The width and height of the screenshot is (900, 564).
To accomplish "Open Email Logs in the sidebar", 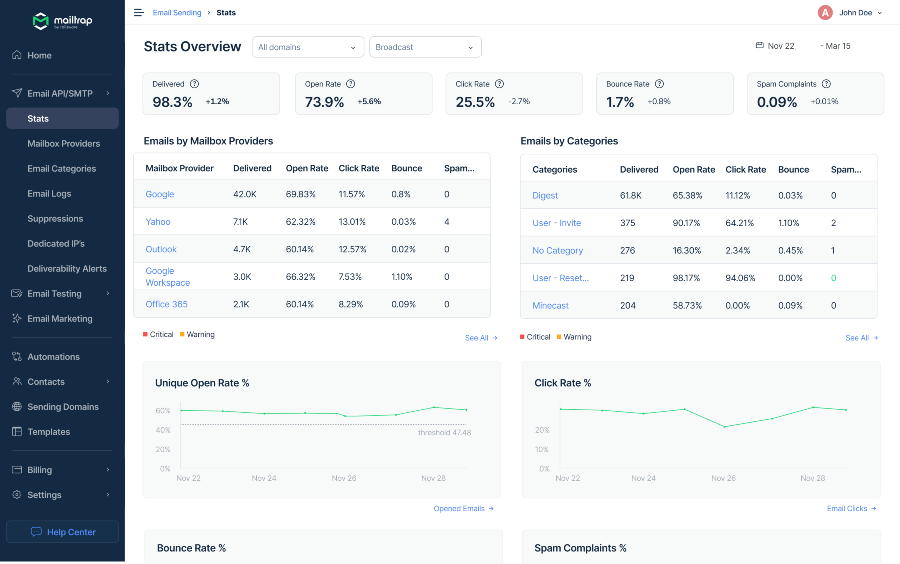I will click(x=49, y=194).
